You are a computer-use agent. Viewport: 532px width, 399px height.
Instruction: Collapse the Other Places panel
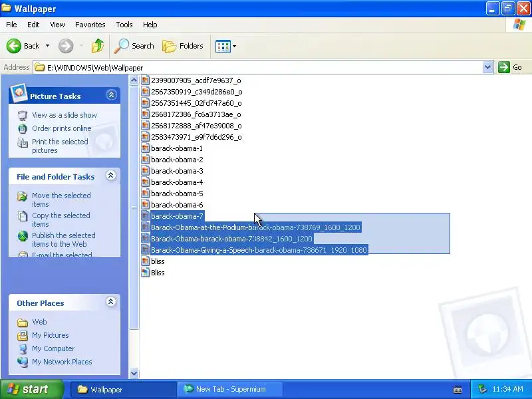point(110,302)
